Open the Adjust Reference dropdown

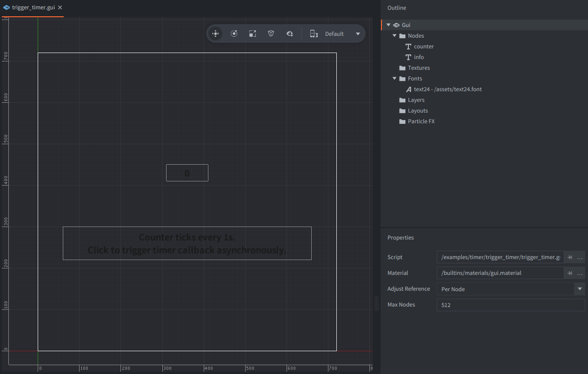tap(579, 289)
